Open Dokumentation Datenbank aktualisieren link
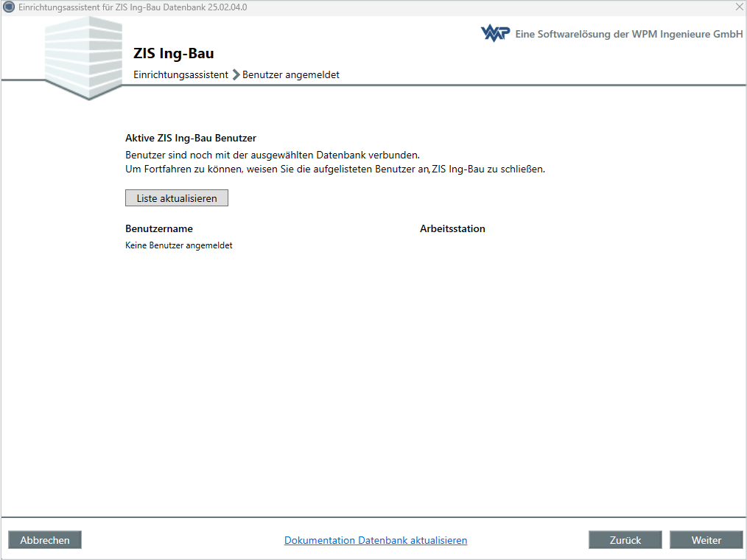747x560 pixels. click(376, 540)
